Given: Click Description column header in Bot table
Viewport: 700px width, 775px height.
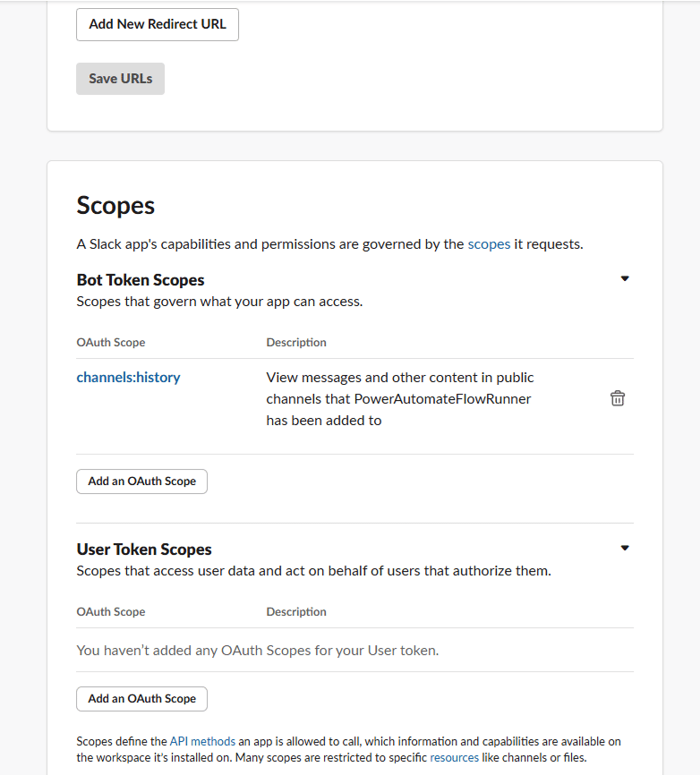Looking at the screenshot, I should tap(296, 343).
